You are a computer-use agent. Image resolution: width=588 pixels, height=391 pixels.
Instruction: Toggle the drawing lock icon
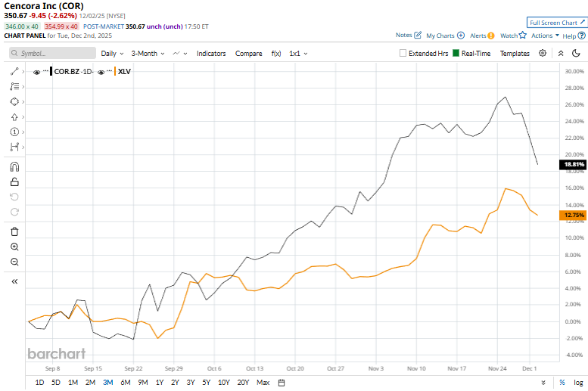click(x=14, y=182)
